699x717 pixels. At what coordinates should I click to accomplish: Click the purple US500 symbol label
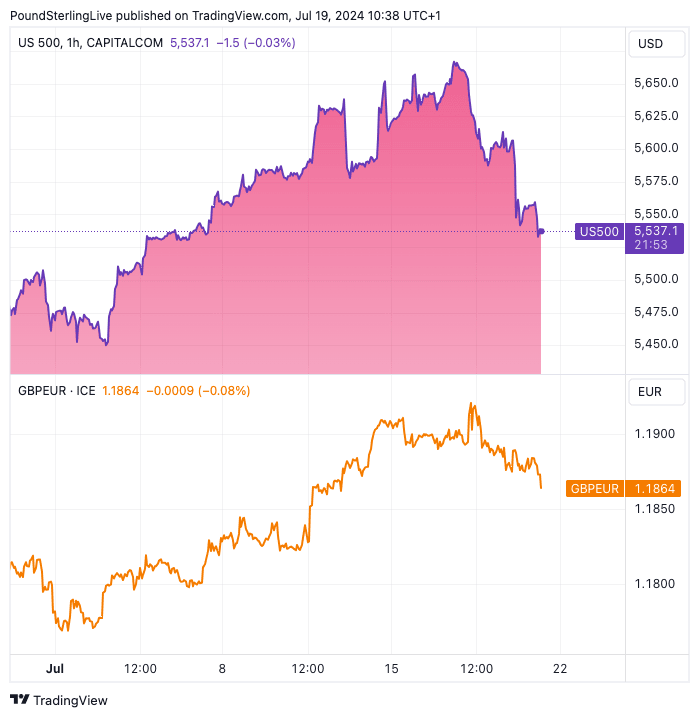(x=599, y=232)
